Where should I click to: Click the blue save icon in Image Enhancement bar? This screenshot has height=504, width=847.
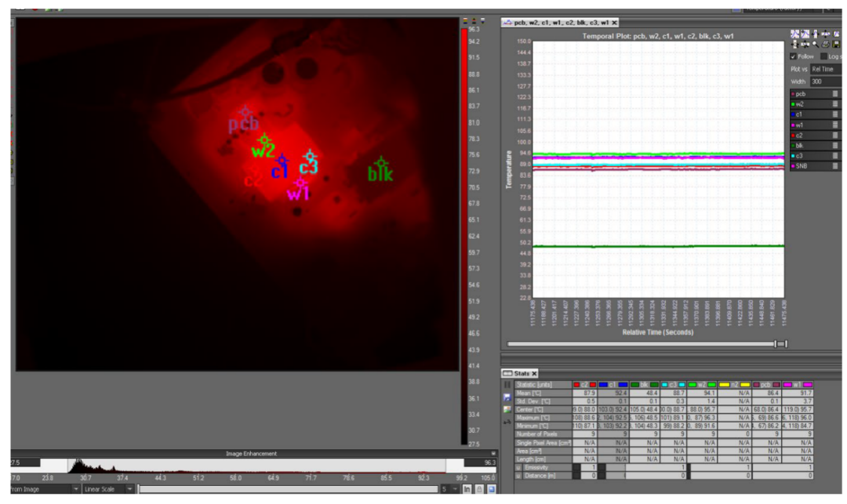point(492,489)
